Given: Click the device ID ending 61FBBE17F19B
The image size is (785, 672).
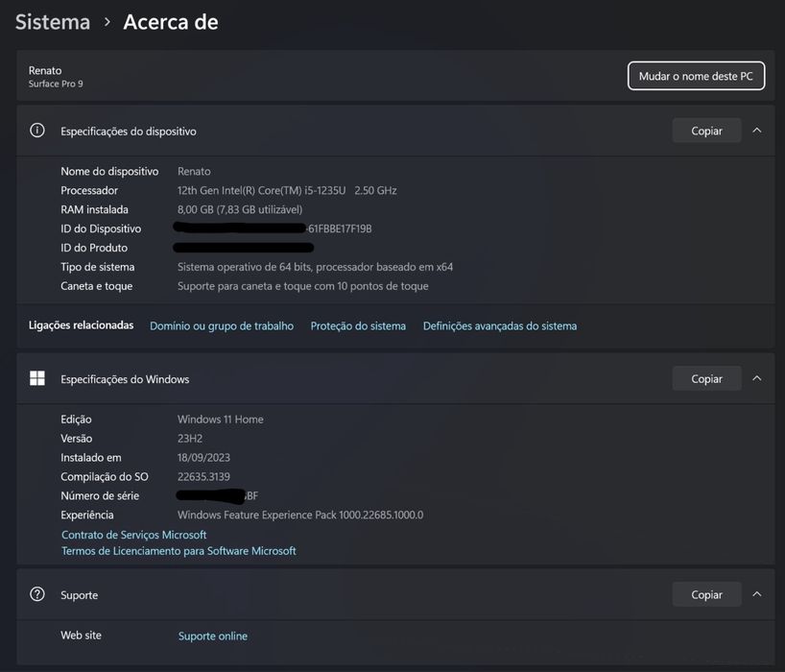Looking at the screenshot, I should coord(340,228).
